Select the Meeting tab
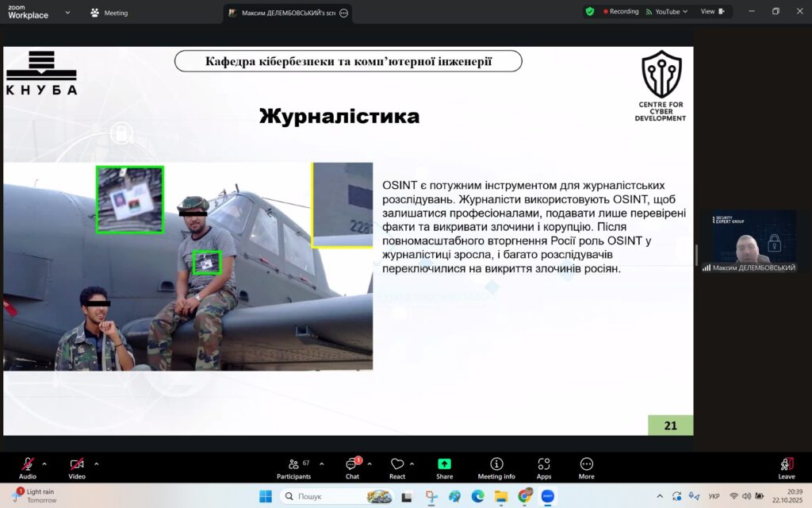 [109, 13]
